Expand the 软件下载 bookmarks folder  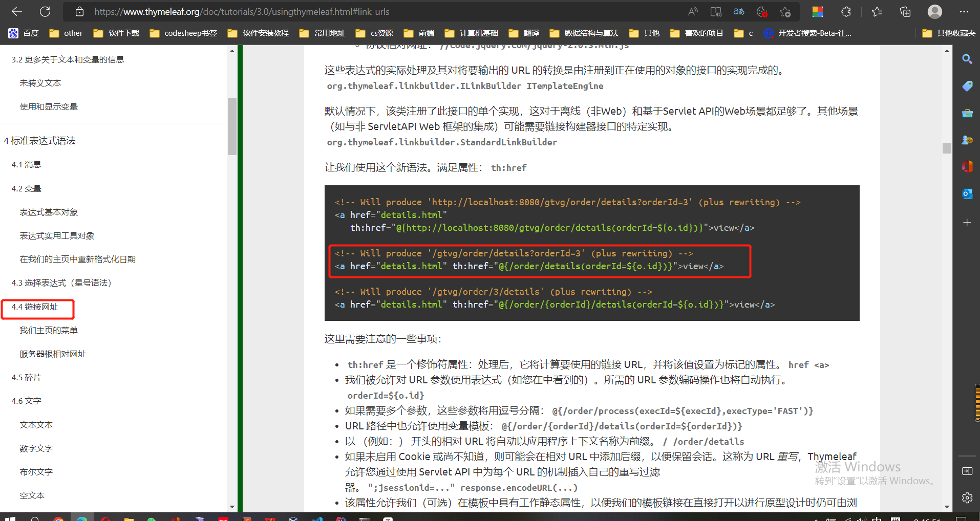[117, 33]
